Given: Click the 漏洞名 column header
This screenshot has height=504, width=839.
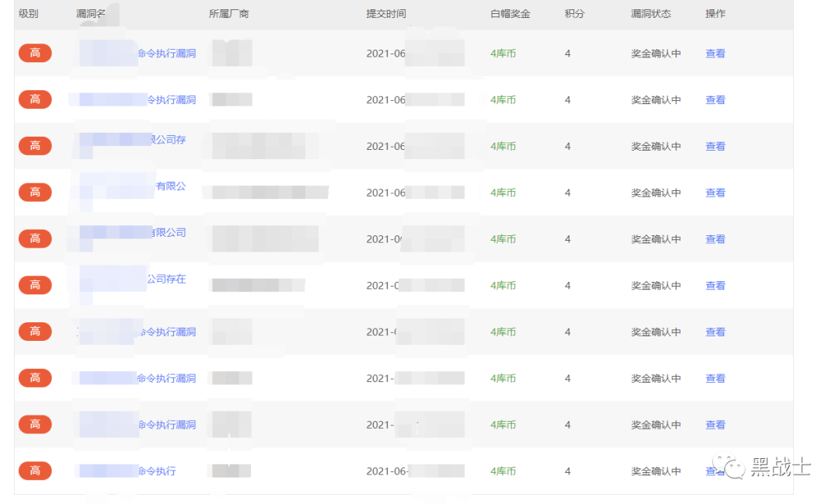Looking at the screenshot, I should 91,14.
